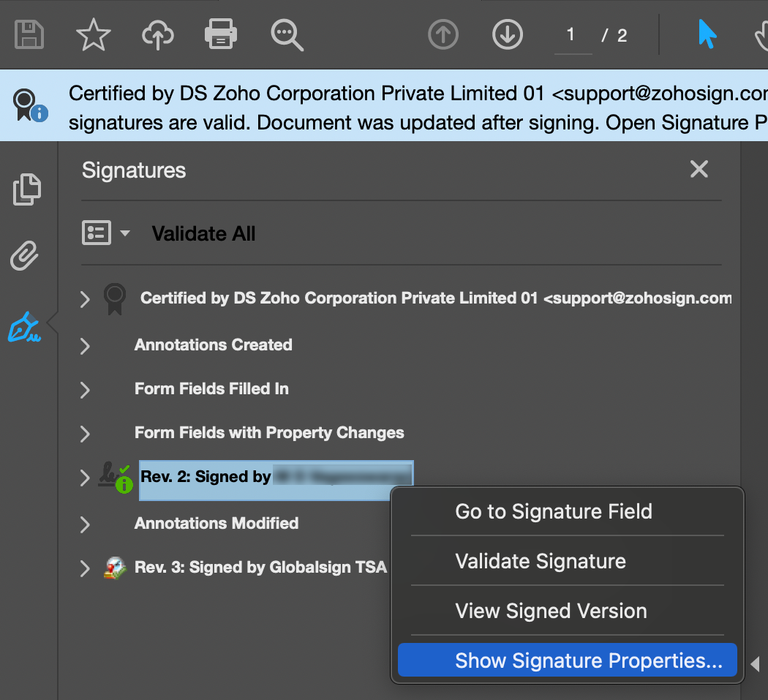Bookmark the document with the star icon
The image size is (768, 700).
tap(93, 35)
